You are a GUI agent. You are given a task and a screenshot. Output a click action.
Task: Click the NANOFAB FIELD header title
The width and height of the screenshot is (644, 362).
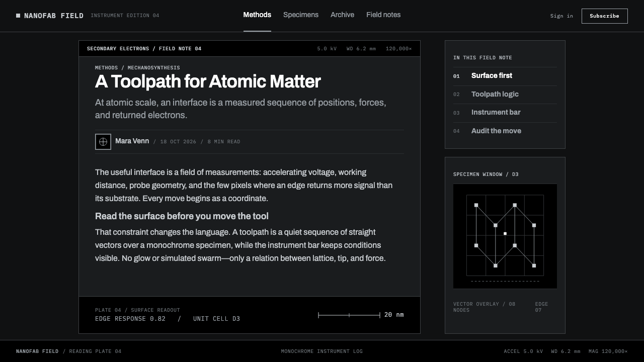tap(54, 16)
